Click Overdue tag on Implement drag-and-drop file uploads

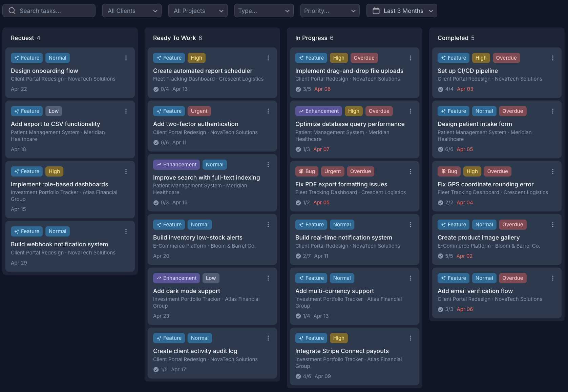point(364,58)
